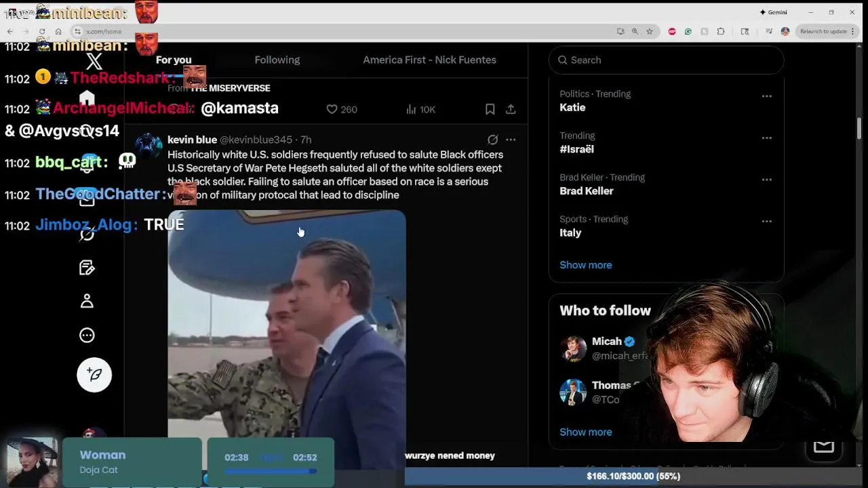
Task: Open the browser Extensions puzzle icon
Action: 721,31
